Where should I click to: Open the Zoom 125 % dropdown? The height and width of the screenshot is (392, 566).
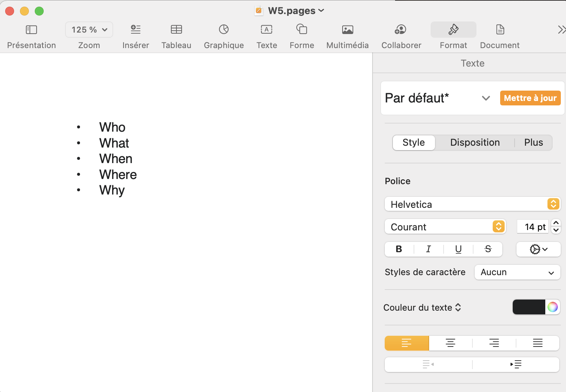89,30
